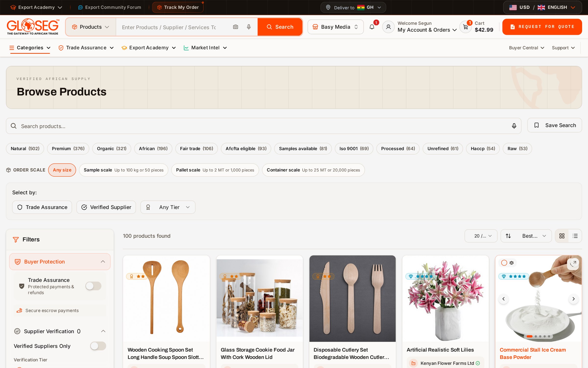Open the notifications bell
This screenshot has height=368, width=588.
click(372, 27)
